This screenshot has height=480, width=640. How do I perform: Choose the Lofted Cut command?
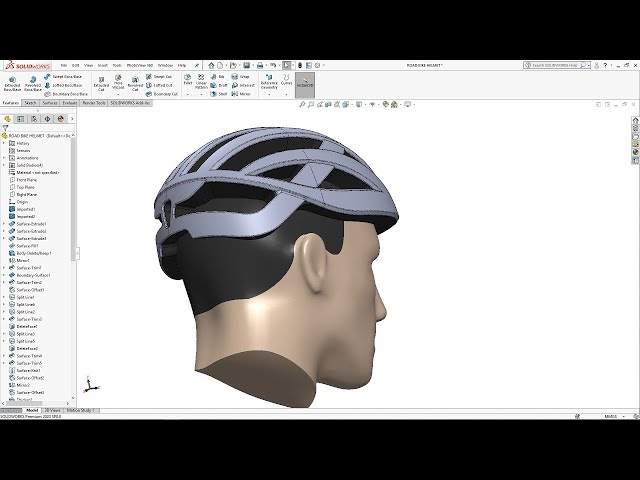[160, 85]
